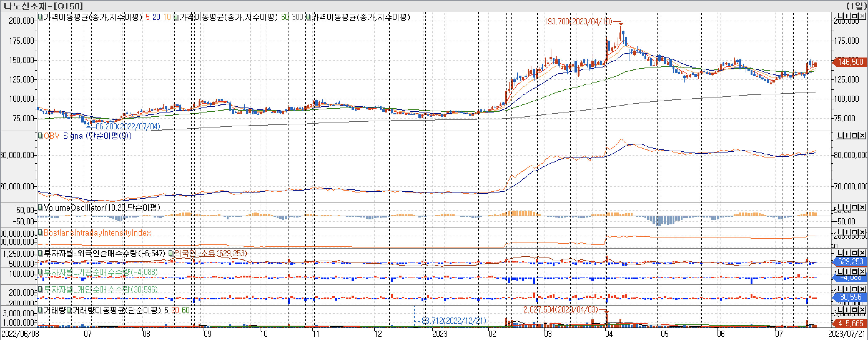Click maximize icon of the OBV panel
Viewport: 868px width, 340px height.
click(855, 136)
